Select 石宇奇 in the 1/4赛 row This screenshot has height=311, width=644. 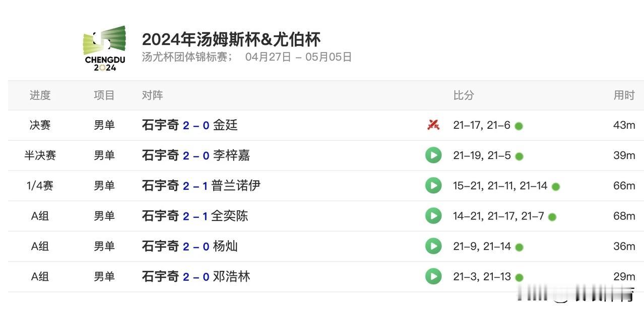[x=160, y=185]
